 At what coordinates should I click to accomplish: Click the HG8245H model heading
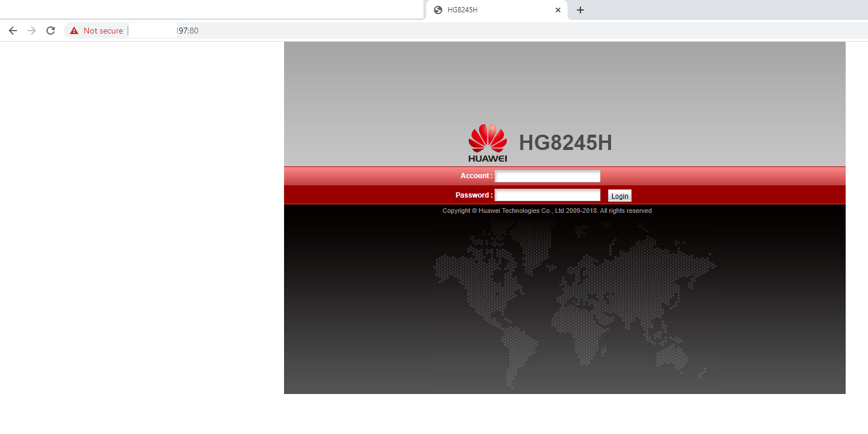click(565, 143)
